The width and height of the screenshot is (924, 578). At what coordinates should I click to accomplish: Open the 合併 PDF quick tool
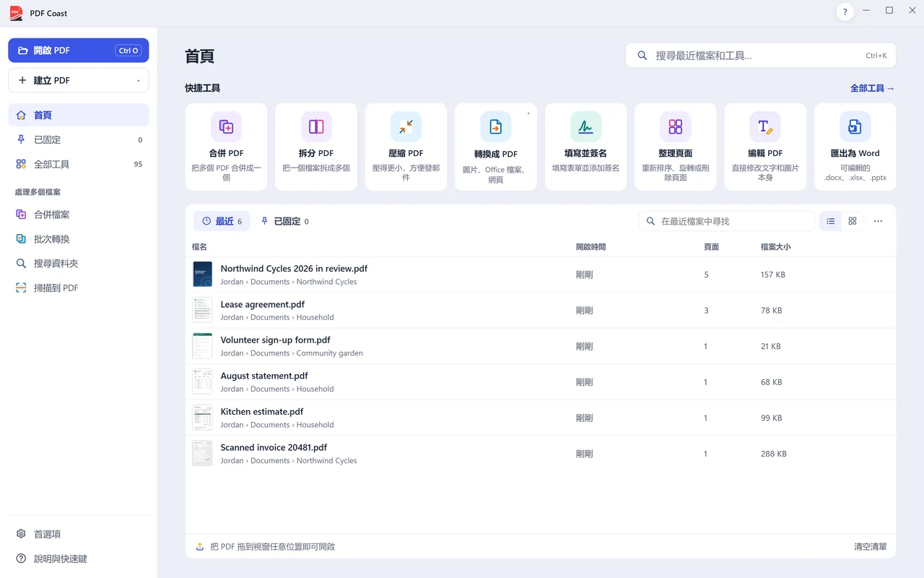pos(226,147)
